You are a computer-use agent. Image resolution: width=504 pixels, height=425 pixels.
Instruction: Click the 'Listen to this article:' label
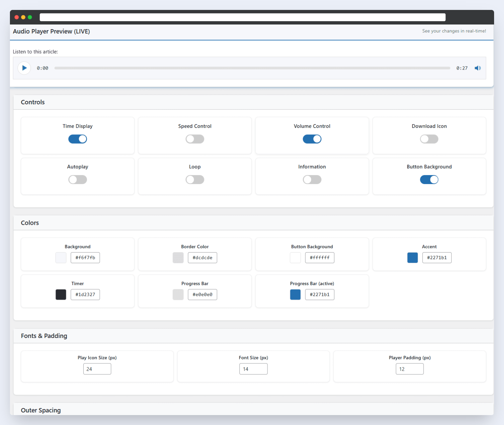click(35, 52)
